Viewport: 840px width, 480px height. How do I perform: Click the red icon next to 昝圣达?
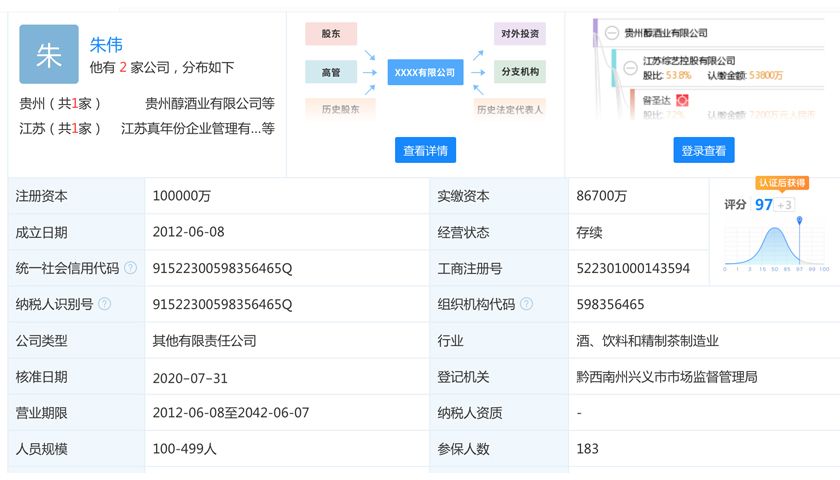coord(682,100)
